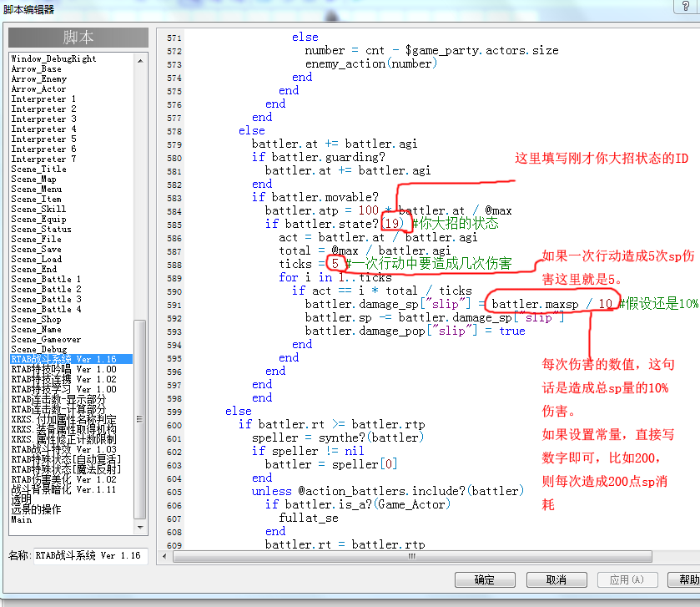Select RTAB特技吟唱 Ver 1.00 script
Screen dimensions: 700x607
click(x=64, y=369)
